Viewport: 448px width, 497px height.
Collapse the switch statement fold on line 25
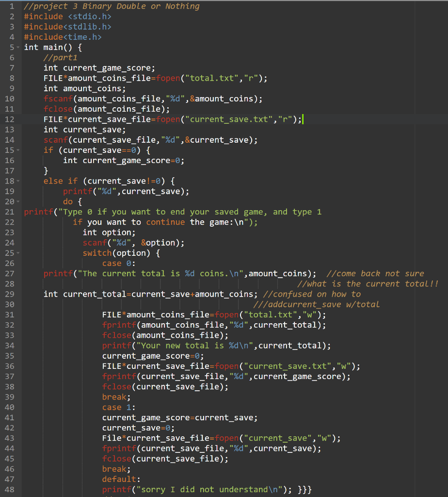(x=18, y=252)
